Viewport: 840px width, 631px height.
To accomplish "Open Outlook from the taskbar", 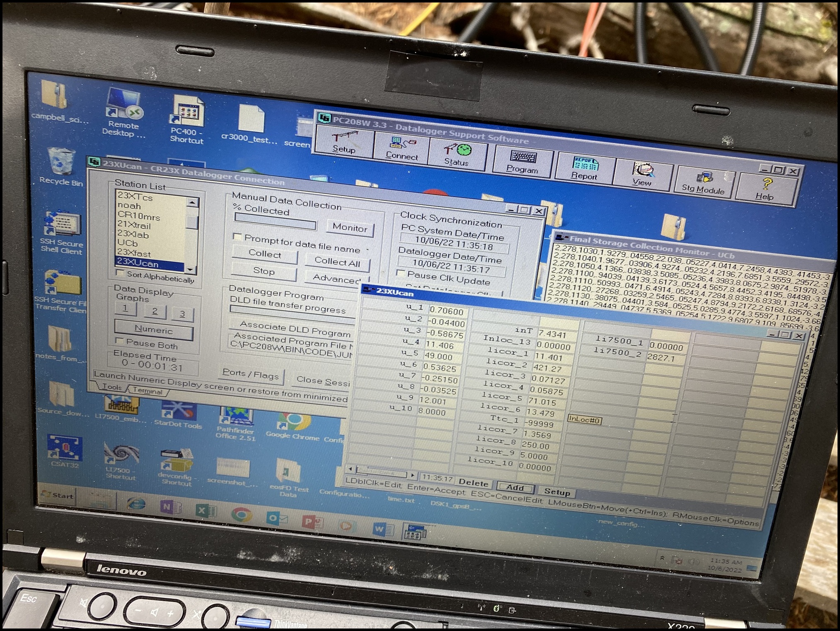I will click(277, 518).
